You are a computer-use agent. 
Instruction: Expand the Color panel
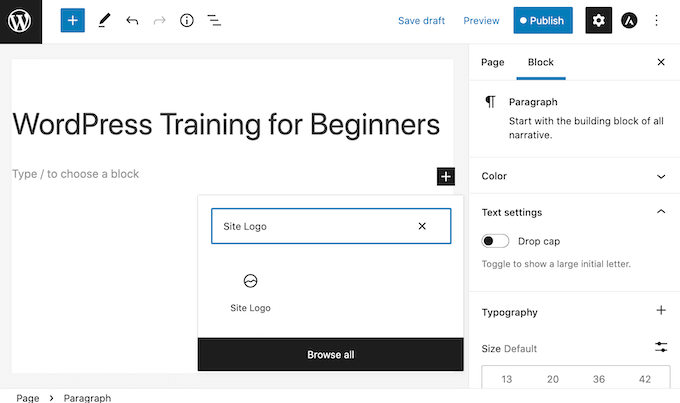click(x=574, y=176)
